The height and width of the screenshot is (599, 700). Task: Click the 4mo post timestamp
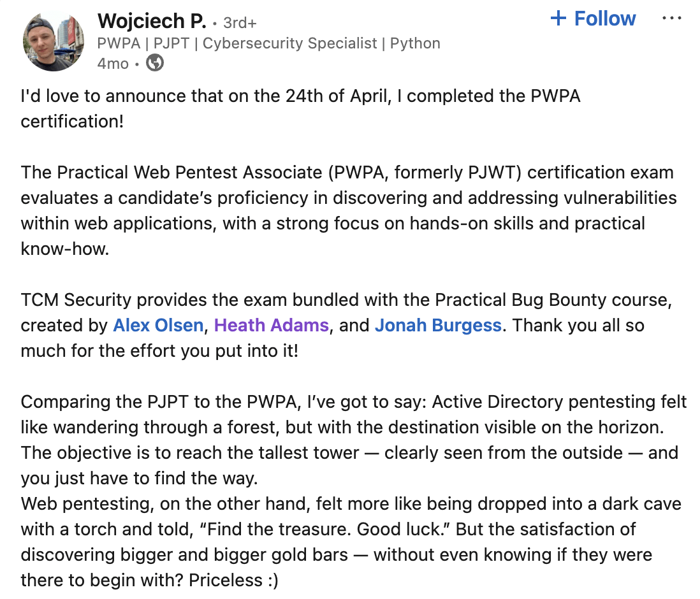click(x=112, y=64)
